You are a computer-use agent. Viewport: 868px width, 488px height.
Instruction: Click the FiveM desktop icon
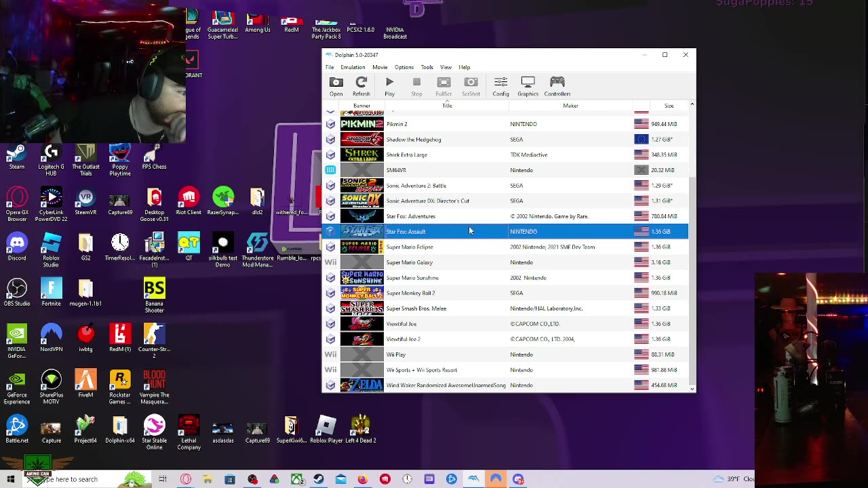pos(85,384)
